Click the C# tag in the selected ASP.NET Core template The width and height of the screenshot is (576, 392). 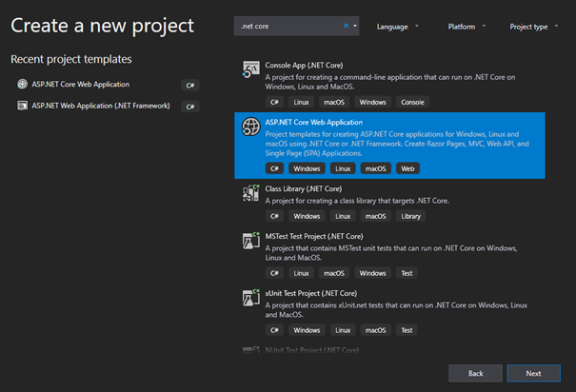274,168
